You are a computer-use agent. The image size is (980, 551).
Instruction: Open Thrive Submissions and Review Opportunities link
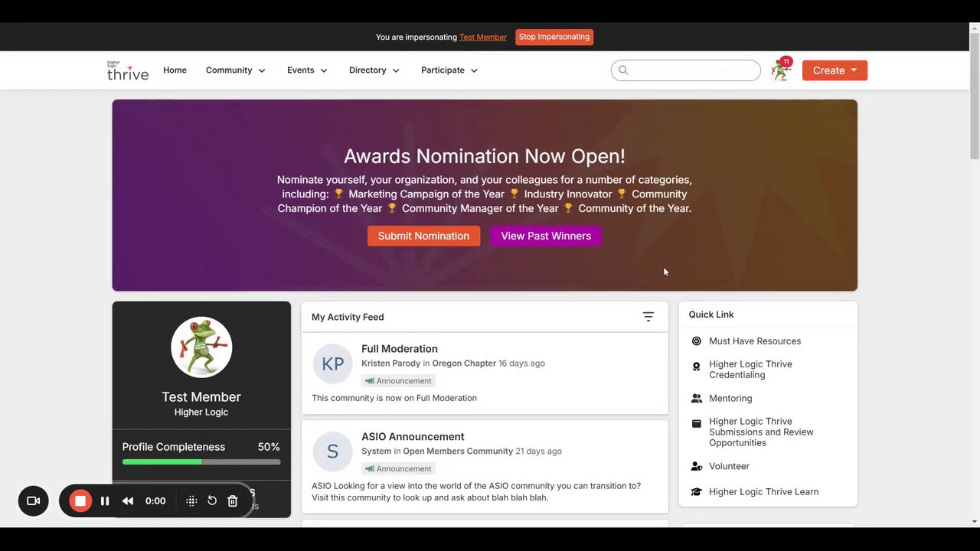click(761, 432)
